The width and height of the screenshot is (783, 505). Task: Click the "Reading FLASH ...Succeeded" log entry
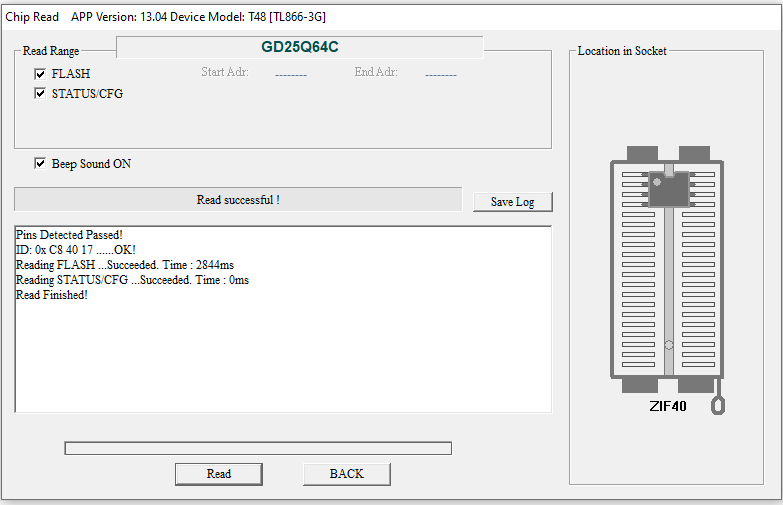[x=125, y=265]
